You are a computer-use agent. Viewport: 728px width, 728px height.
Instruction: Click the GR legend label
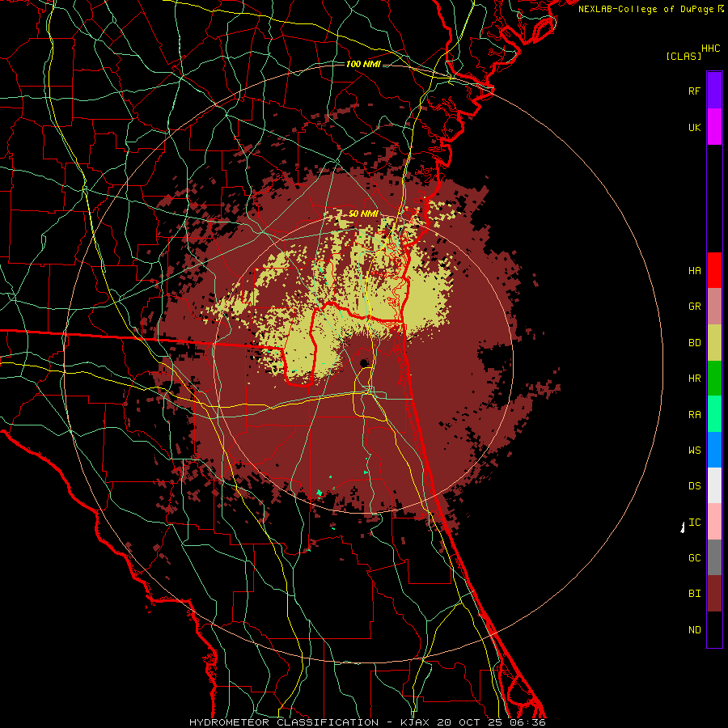pyautogui.click(x=694, y=307)
